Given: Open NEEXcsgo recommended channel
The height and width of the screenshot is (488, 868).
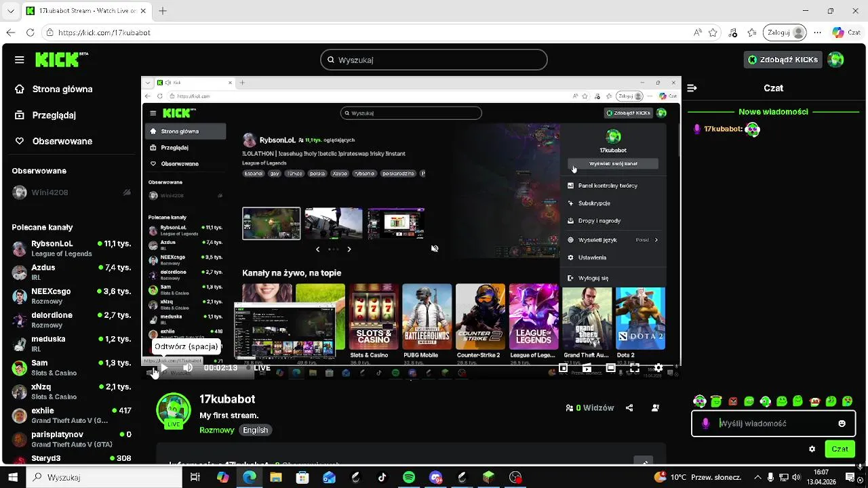Looking at the screenshot, I should (71, 296).
